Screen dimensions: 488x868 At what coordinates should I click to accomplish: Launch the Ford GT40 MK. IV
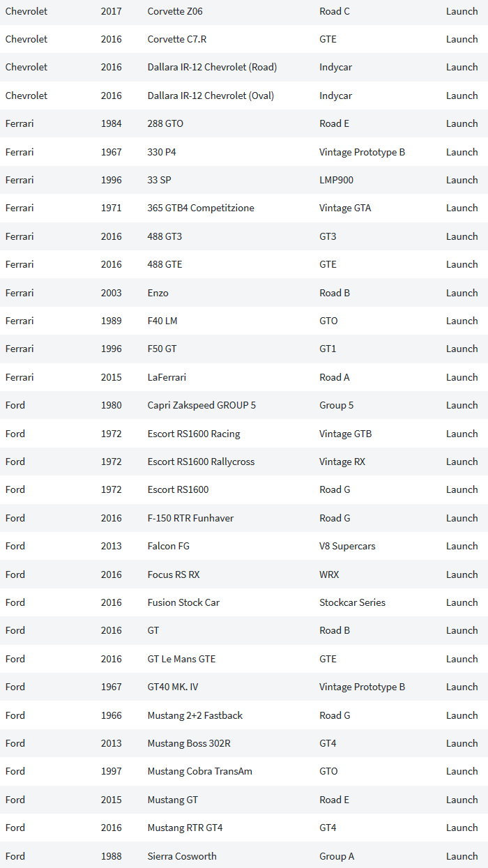point(462,687)
